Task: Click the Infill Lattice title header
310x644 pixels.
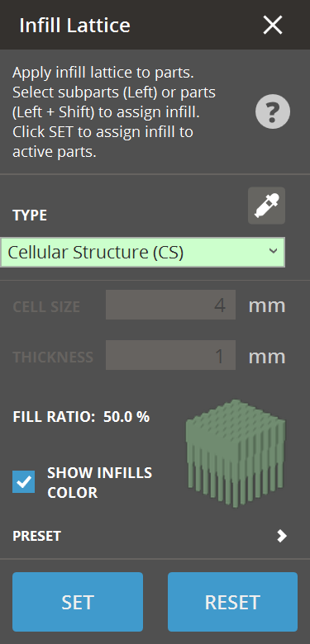Action: [x=75, y=26]
